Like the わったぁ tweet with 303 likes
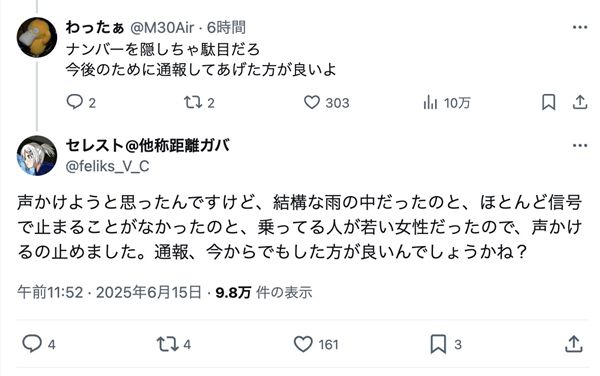The image size is (600, 376). (311, 102)
